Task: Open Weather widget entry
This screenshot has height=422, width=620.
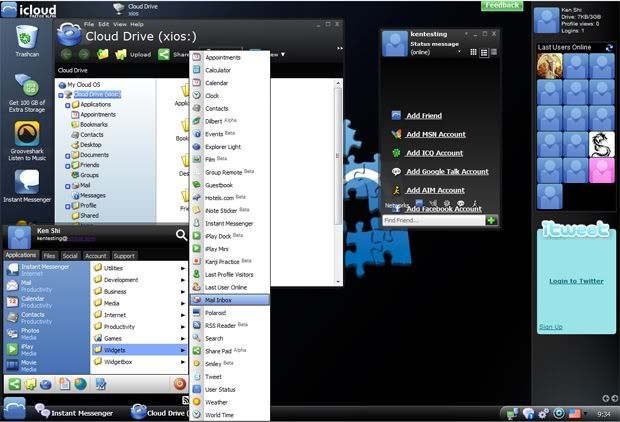Action: coord(230,402)
